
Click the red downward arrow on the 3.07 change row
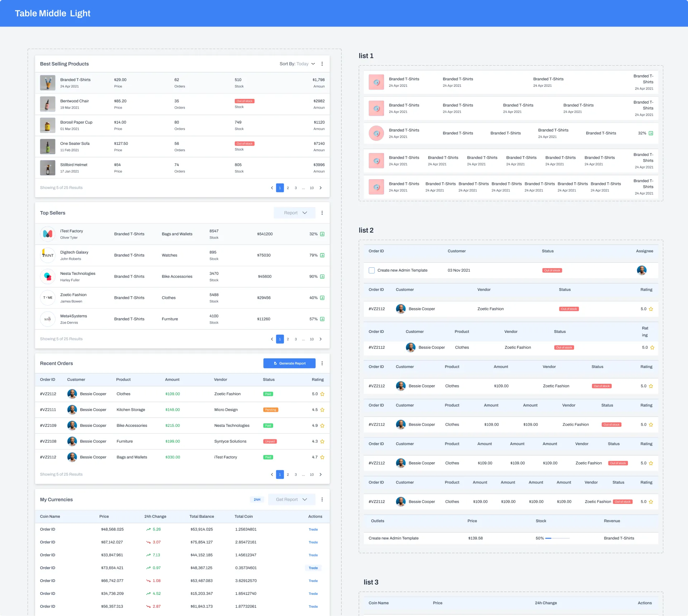pos(148,542)
